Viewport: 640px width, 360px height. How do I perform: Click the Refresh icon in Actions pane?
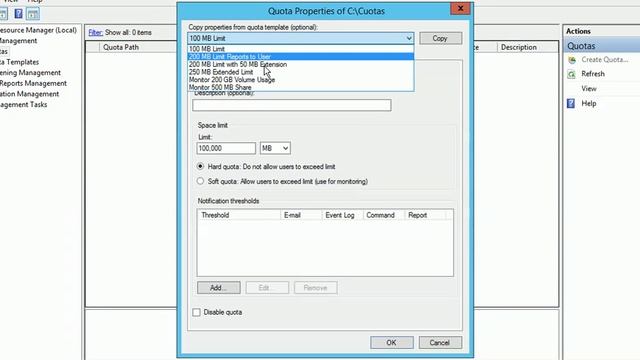572,74
